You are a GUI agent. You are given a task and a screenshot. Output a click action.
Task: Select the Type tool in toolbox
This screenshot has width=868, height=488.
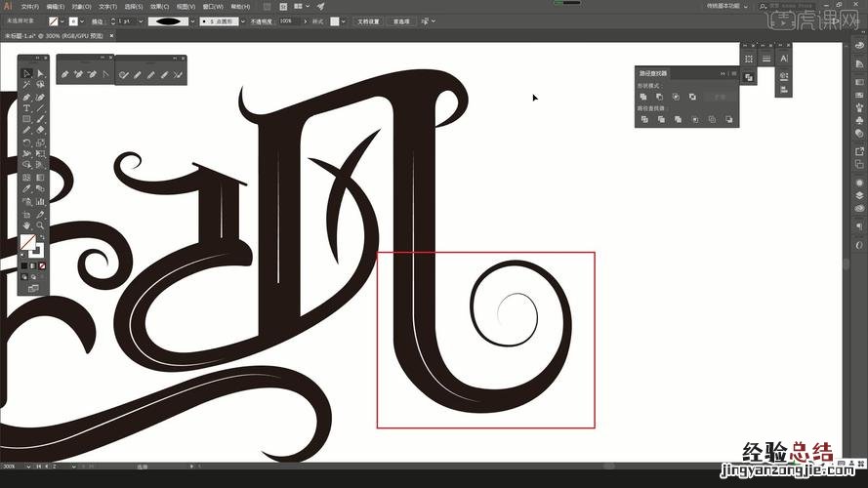pyautogui.click(x=27, y=108)
